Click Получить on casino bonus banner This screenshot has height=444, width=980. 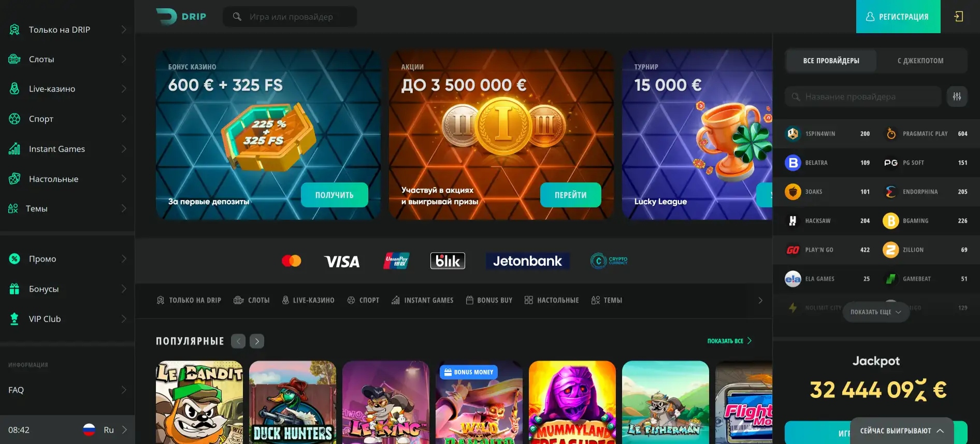coord(335,195)
